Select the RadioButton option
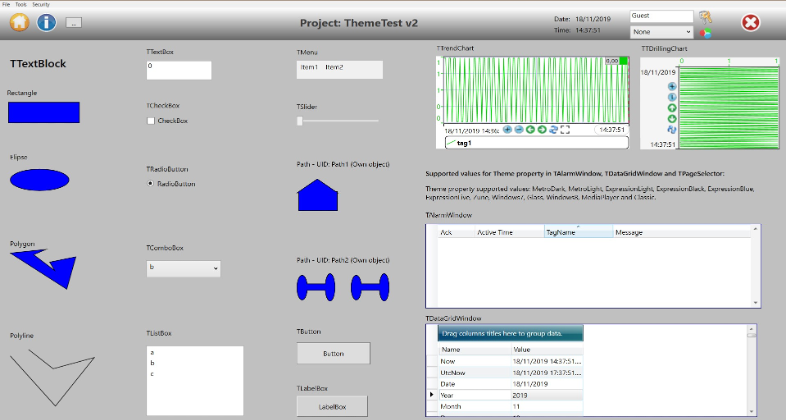The height and width of the screenshot is (420, 786). (x=150, y=184)
